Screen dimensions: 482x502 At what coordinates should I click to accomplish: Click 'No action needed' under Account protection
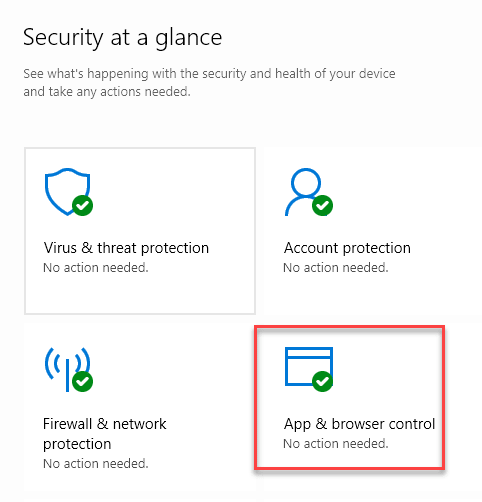pyautogui.click(x=336, y=267)
